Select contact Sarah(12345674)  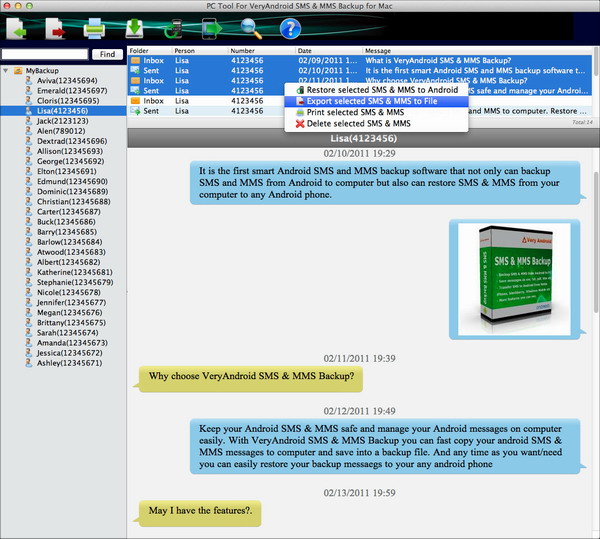pos(67,333)
